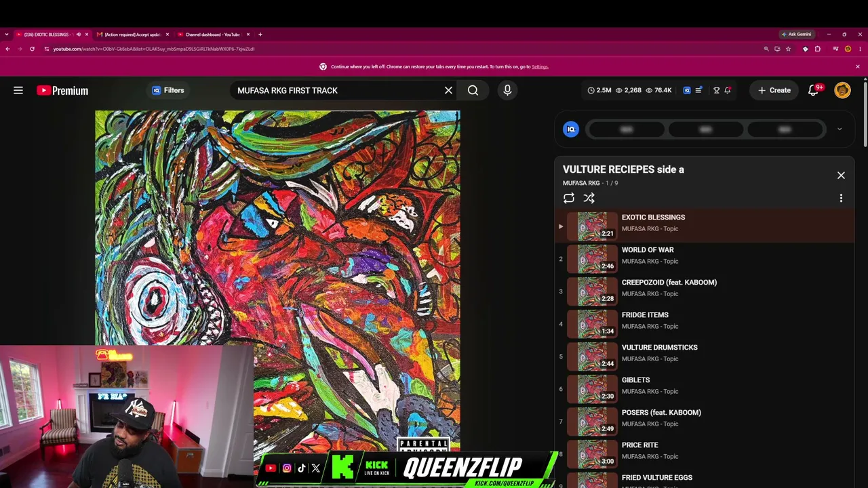Open media controls icon in Chrome toolbar
This screenshot has height=488, width=868.
coord(835,49)
